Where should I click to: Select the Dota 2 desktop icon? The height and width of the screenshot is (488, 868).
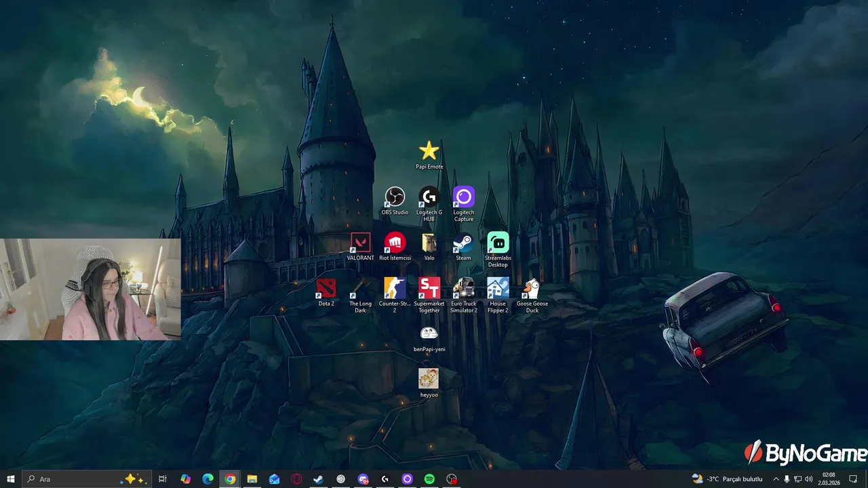[326, 288]
